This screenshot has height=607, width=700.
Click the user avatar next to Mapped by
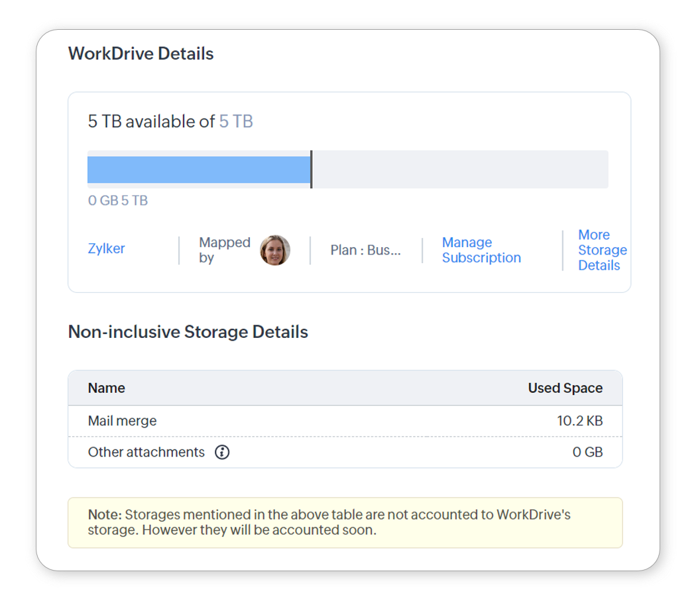pyautogui.click(x=274, y=250)
